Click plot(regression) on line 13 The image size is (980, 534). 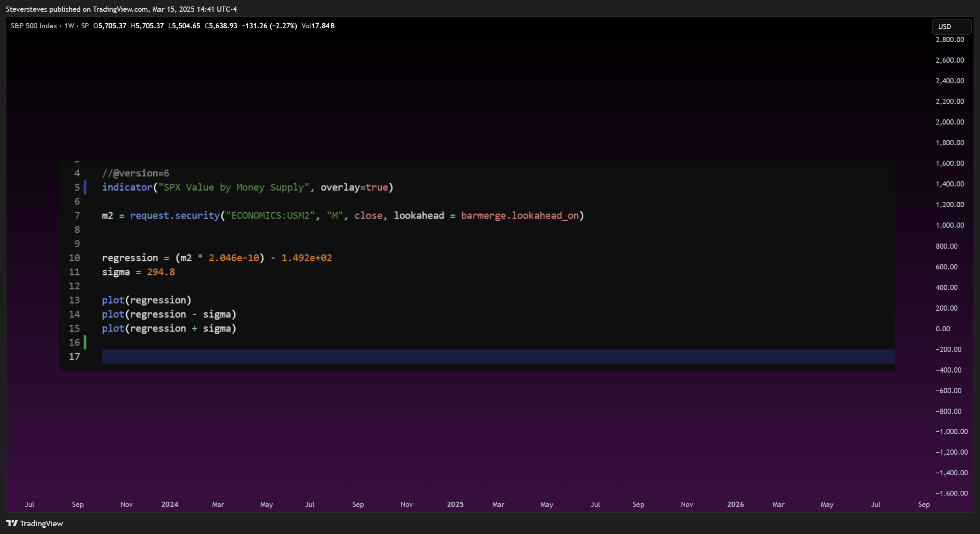[x=147, y=300]
